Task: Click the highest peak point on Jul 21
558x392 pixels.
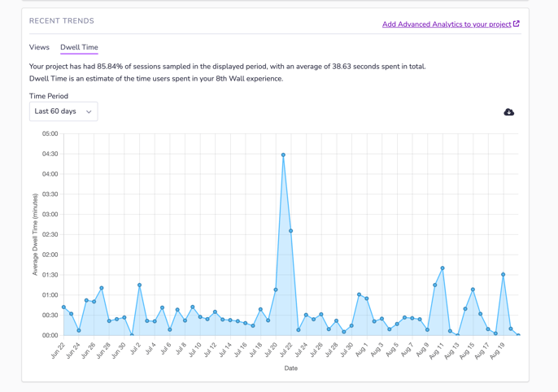Action: [x=283, y=155]
